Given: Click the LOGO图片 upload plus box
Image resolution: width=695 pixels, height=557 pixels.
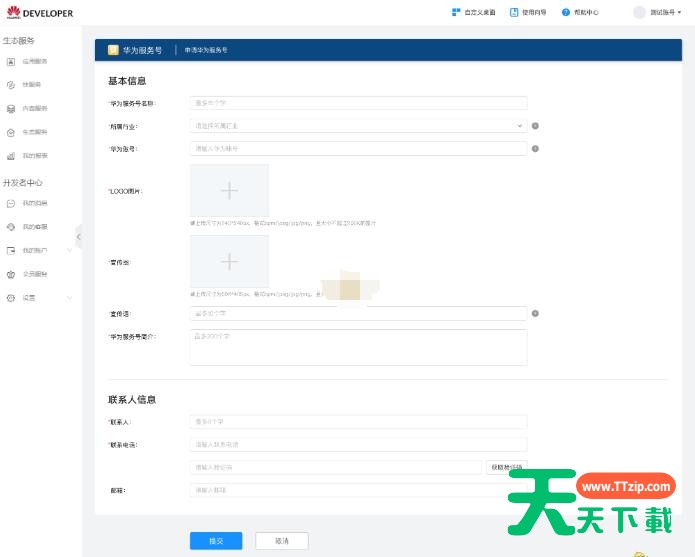Looking at the screenshot, I should pos(229,191).
